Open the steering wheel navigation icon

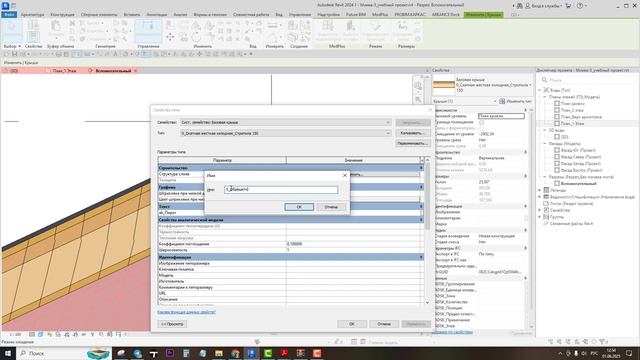tap(418, 86)
